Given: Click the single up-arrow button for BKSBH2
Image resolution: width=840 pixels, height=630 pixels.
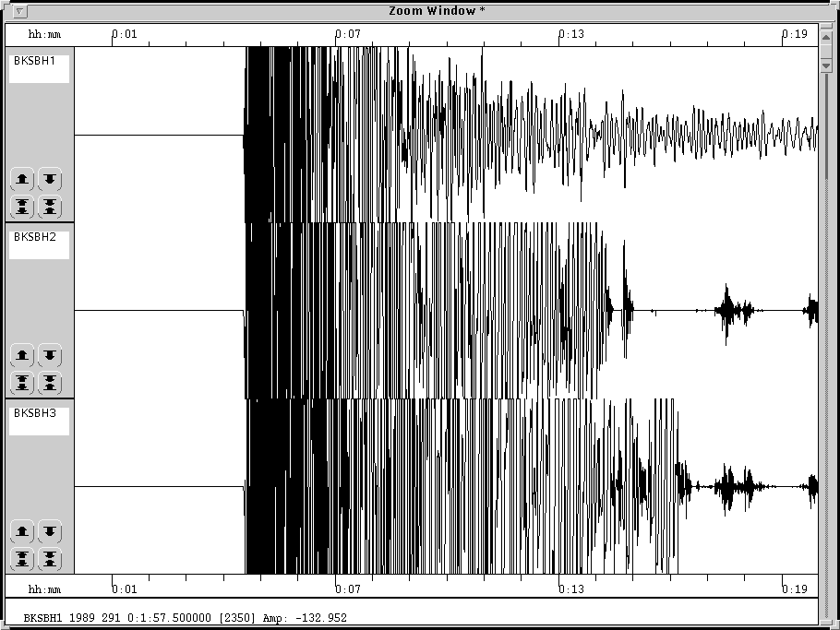Looking at the screenshot, I should coord(22,355).
